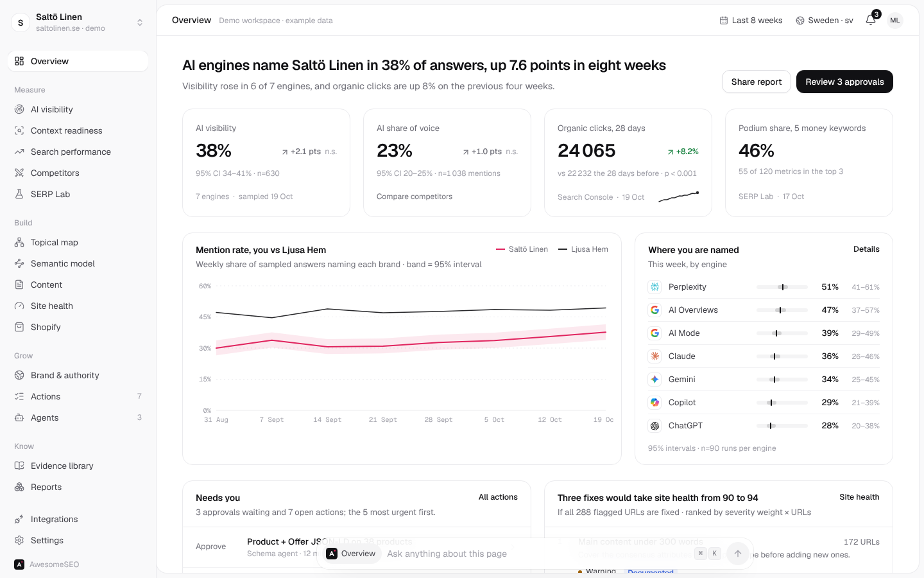Click the 38% AI visibility value
The height and width of the screenshot is (578, 924).
point(214,150)
